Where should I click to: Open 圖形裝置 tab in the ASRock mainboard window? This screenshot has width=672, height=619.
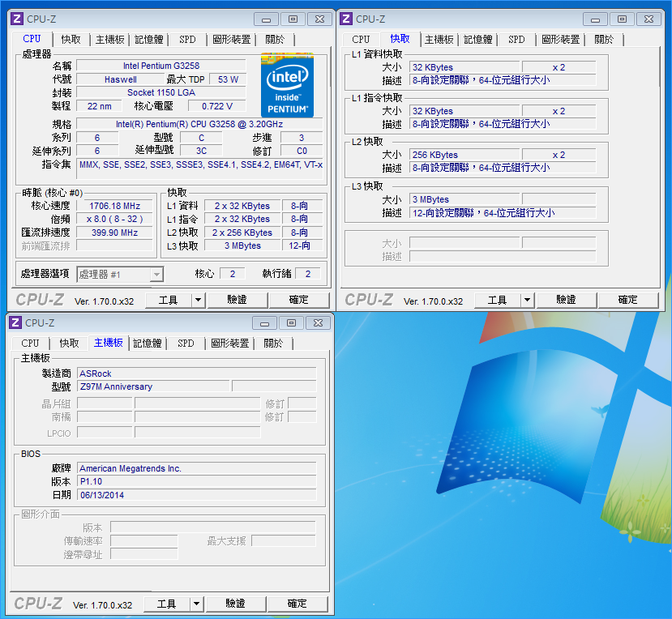click(x=229, y=344)
